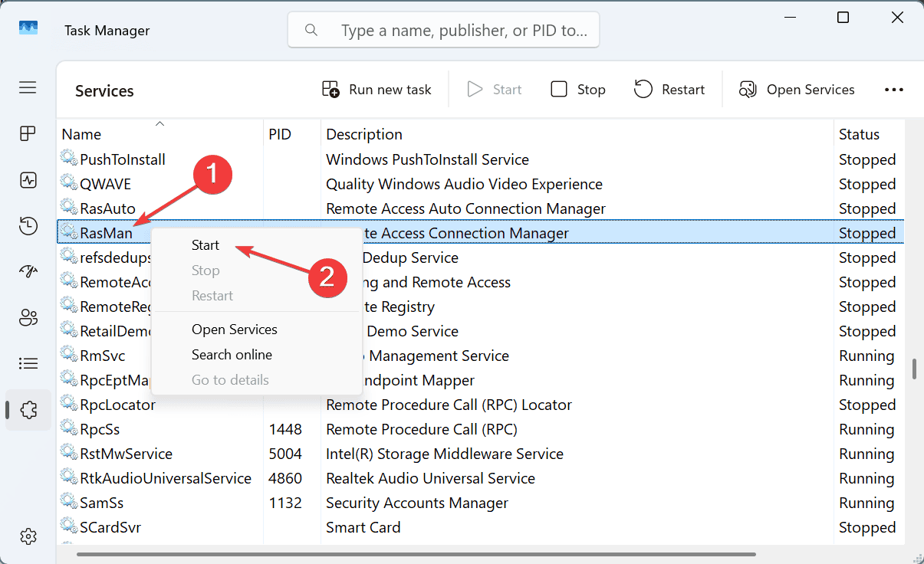Select the RpcLocator service row
The height and width of the screenshot is (564, 924).
point(481,405)
